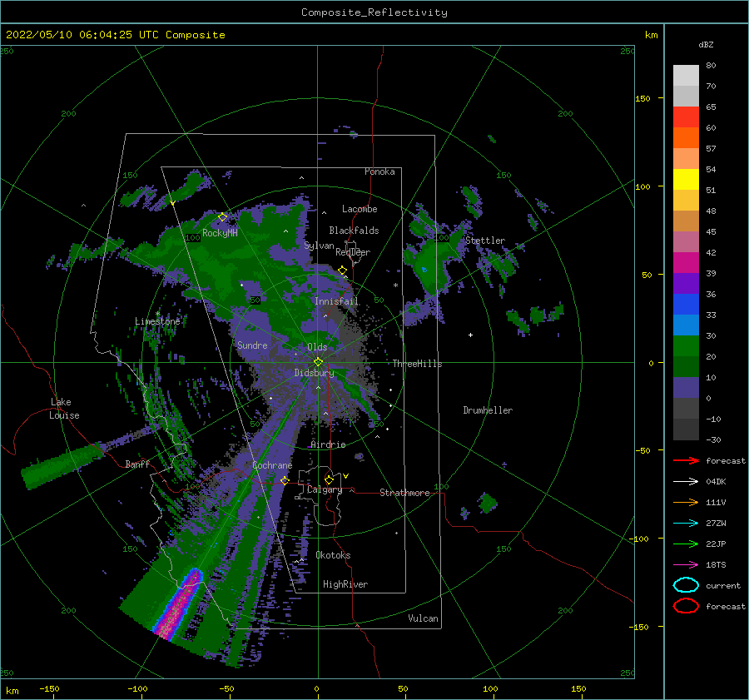Click the 18TS legend label
749x700 pixels.
(x=716, y=565)
